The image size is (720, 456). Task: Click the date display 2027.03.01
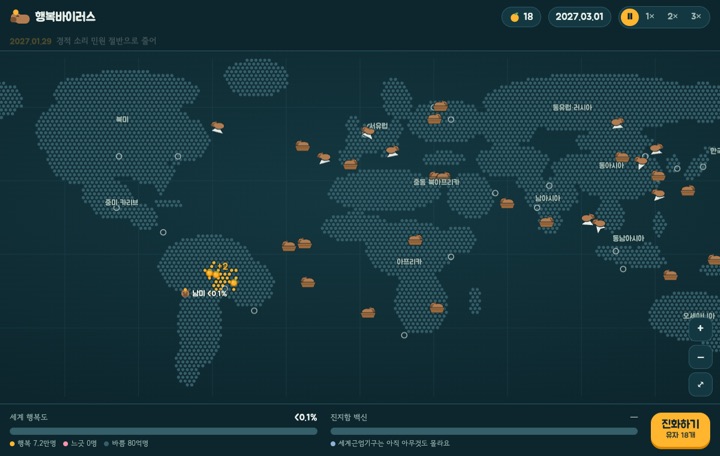click(579, 17)
